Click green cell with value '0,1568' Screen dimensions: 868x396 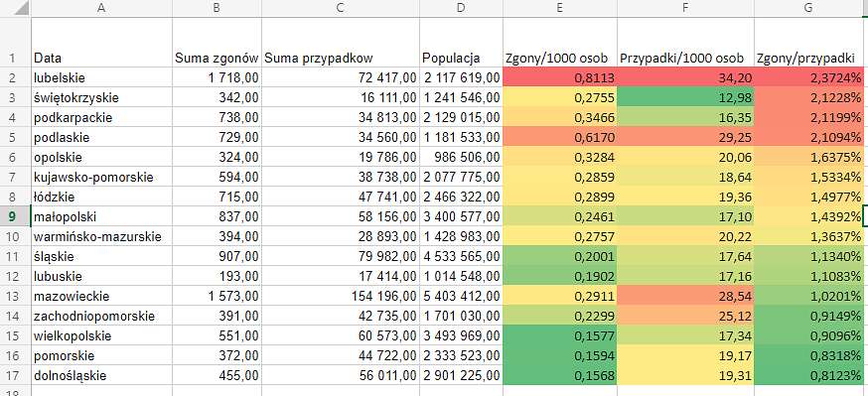coord(560,375)
